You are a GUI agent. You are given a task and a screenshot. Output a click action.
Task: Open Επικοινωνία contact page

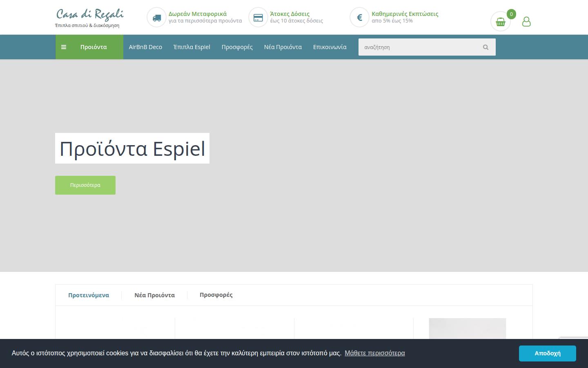[x=330, y=47]
